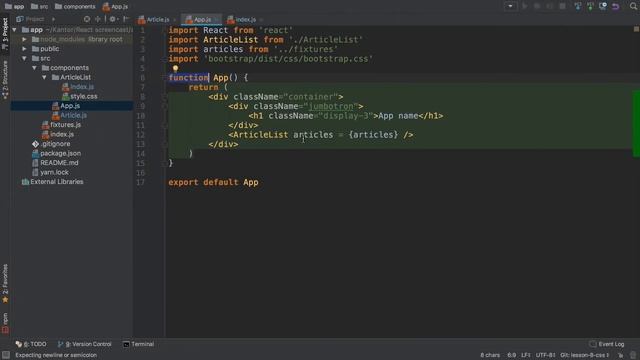Click the lightbulb intention icon in editor

point(175,69)
